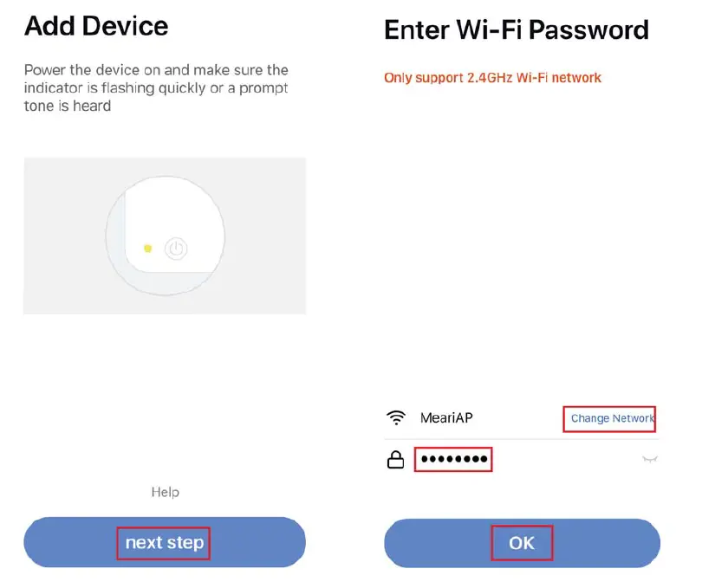Open the Help link
Screen dimensions: 715x588
(x=165, y=492)
